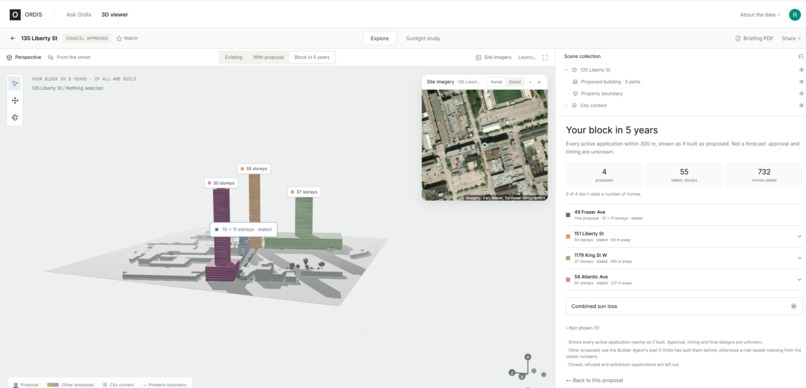The height and width of the screenshot is (388, 806).
Task: Click the sun icon in Combined sun loss
Action: 794,306
